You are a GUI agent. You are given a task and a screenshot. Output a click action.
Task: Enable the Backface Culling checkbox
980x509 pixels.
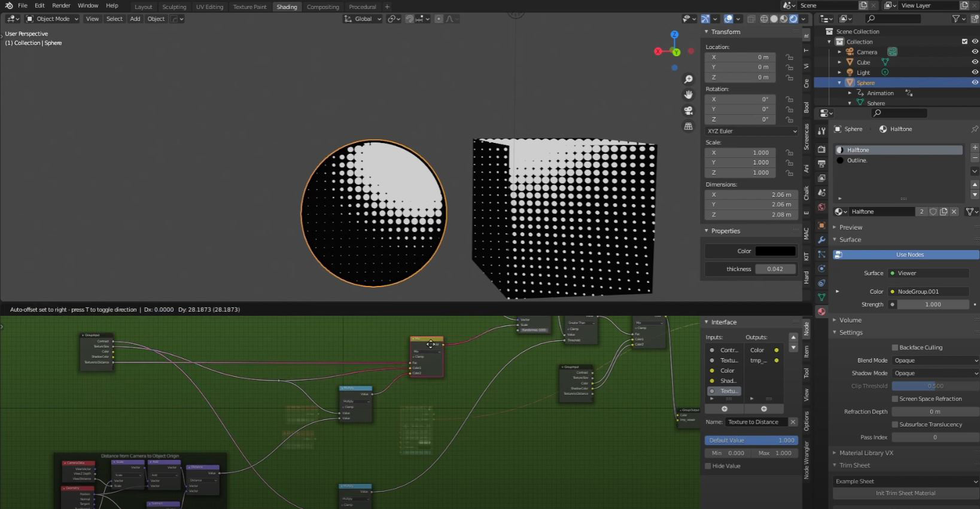[895, 348]
